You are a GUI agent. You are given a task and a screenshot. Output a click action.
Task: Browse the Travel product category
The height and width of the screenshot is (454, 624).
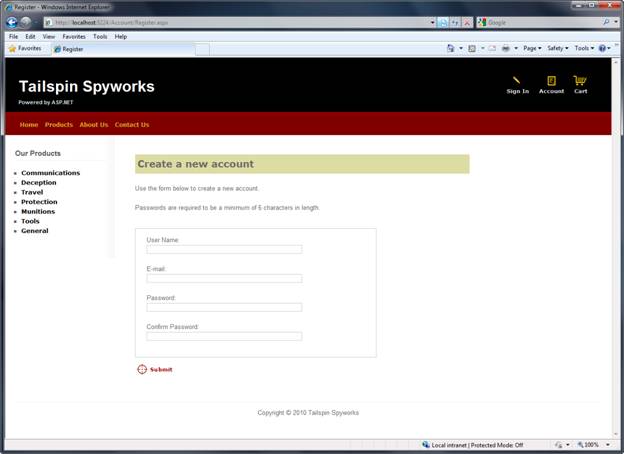pyautogui.click(x=32, y=192)
